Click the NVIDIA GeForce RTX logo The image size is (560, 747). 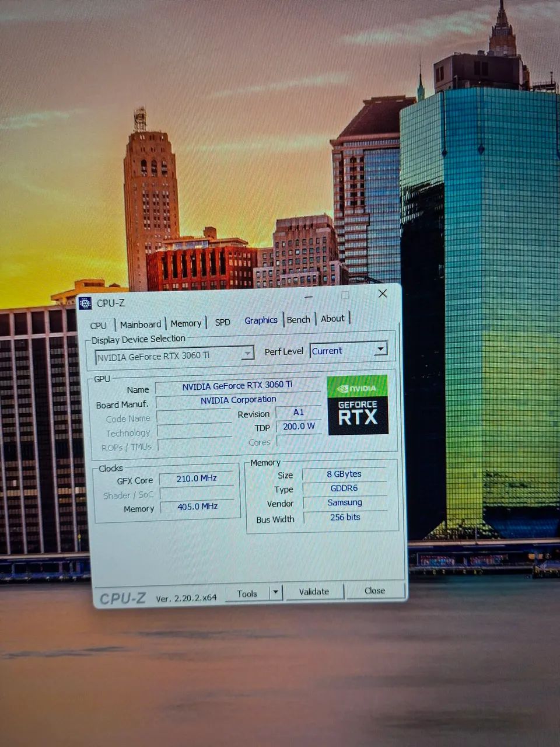click(x=358, y=405)
